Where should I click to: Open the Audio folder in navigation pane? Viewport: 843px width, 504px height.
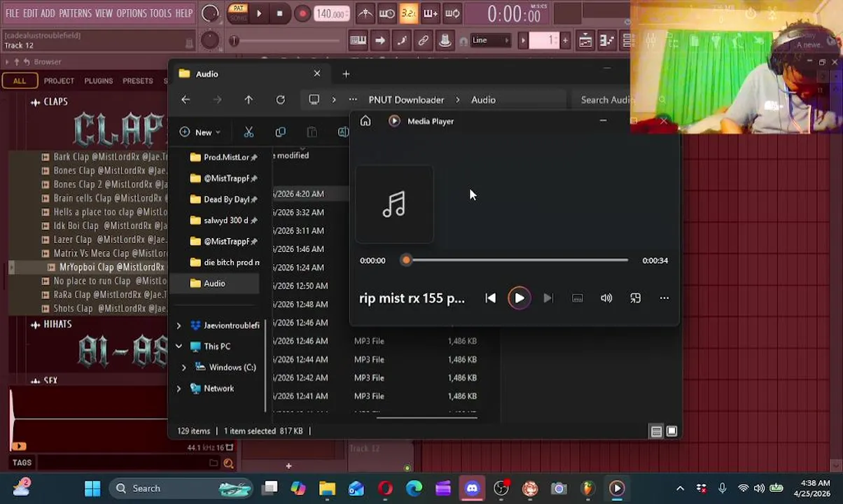[x=214, y=283]
